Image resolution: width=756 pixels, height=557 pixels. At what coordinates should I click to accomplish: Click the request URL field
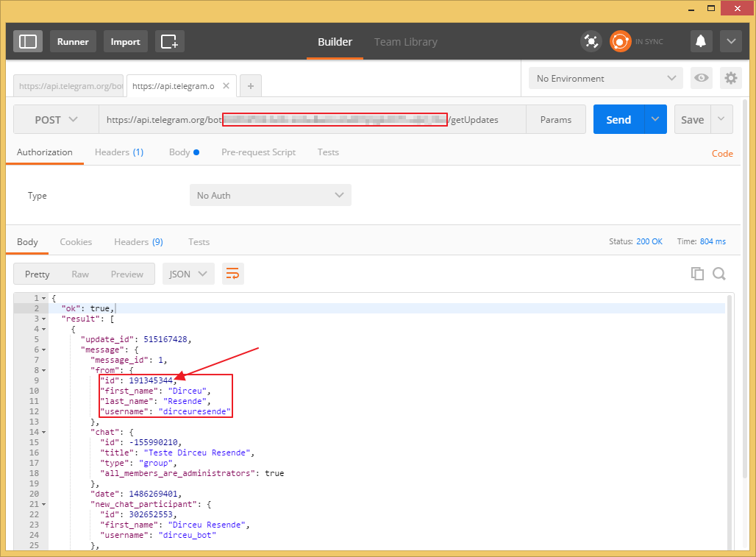[313, 120]
